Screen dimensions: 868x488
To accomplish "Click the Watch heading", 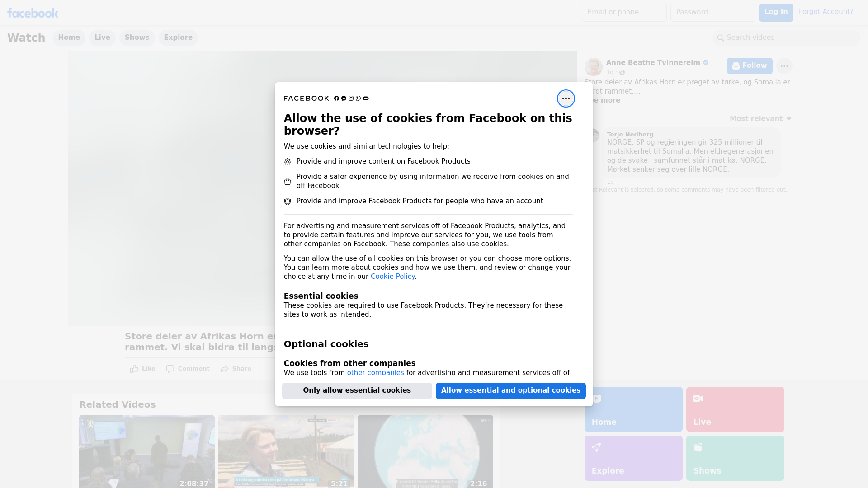I will (x=26, y=38).
